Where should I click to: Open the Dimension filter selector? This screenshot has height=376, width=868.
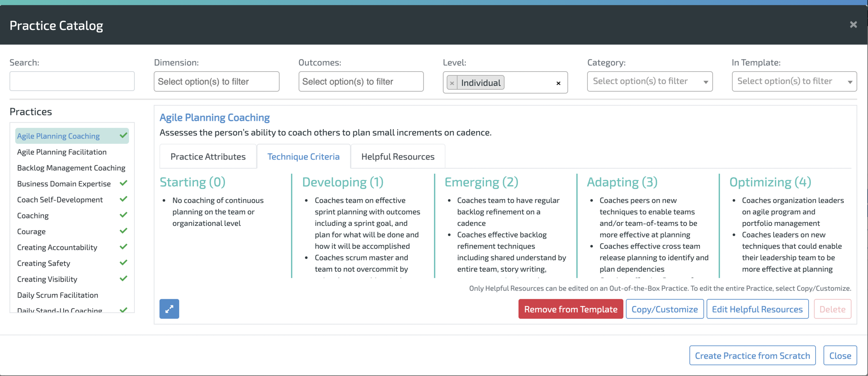click(x=216, y=81)
